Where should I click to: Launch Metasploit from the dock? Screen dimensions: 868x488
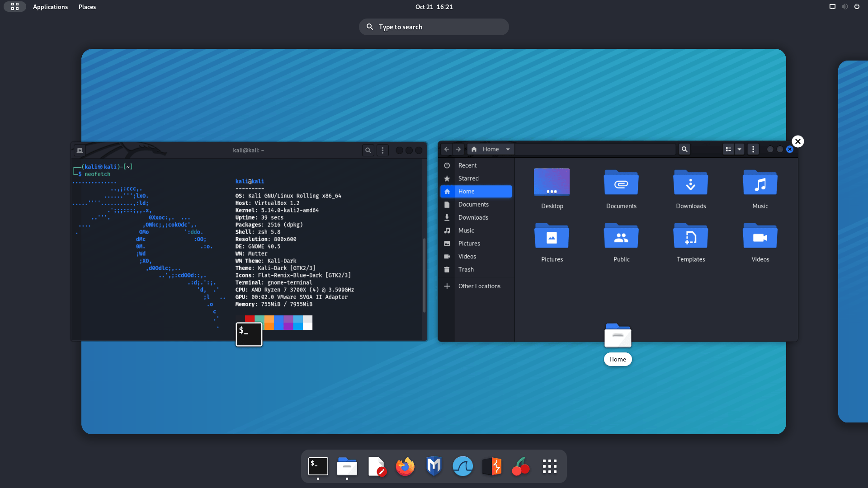434,466
